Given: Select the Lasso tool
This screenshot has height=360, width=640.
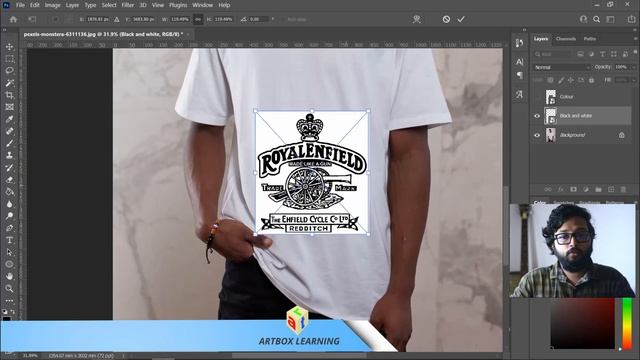Looking at the screenshot, I should tap(9, 71).
